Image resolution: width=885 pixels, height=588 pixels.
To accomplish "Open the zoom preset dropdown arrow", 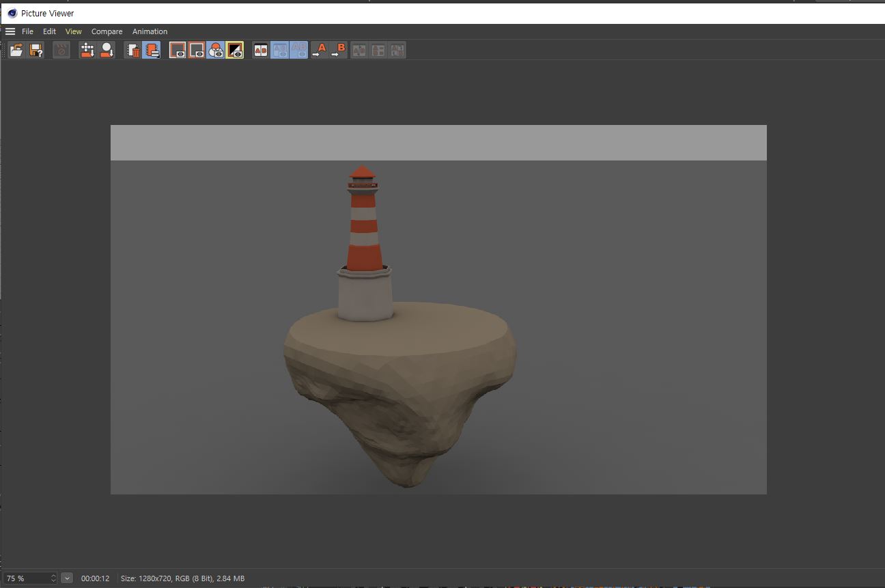I will [67, 578].
